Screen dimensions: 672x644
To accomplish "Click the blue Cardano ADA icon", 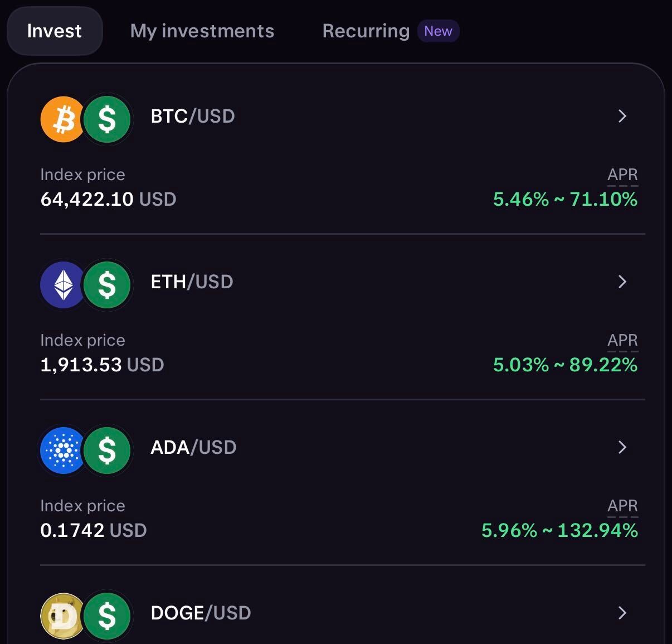I will (63, 451).
